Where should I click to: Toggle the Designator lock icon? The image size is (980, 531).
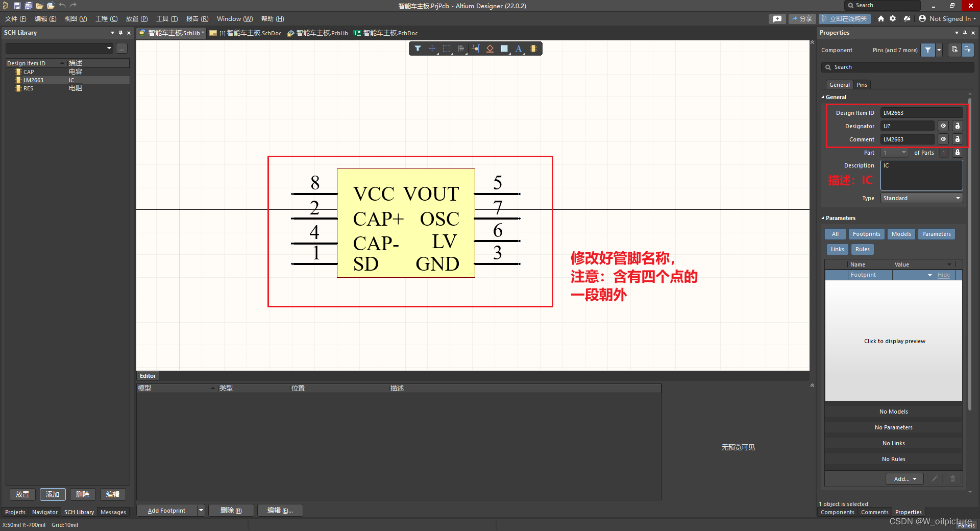pos(958,126)
